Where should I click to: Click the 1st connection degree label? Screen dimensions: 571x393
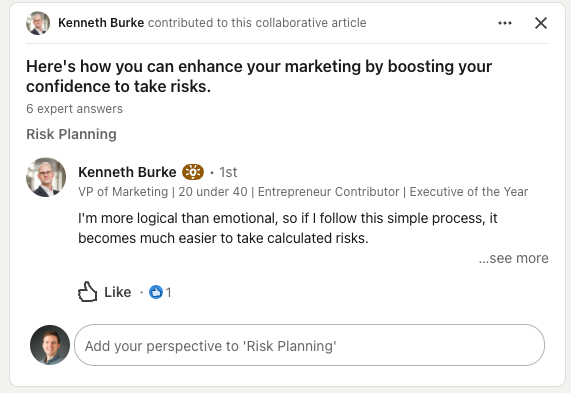tap(228, 172)
